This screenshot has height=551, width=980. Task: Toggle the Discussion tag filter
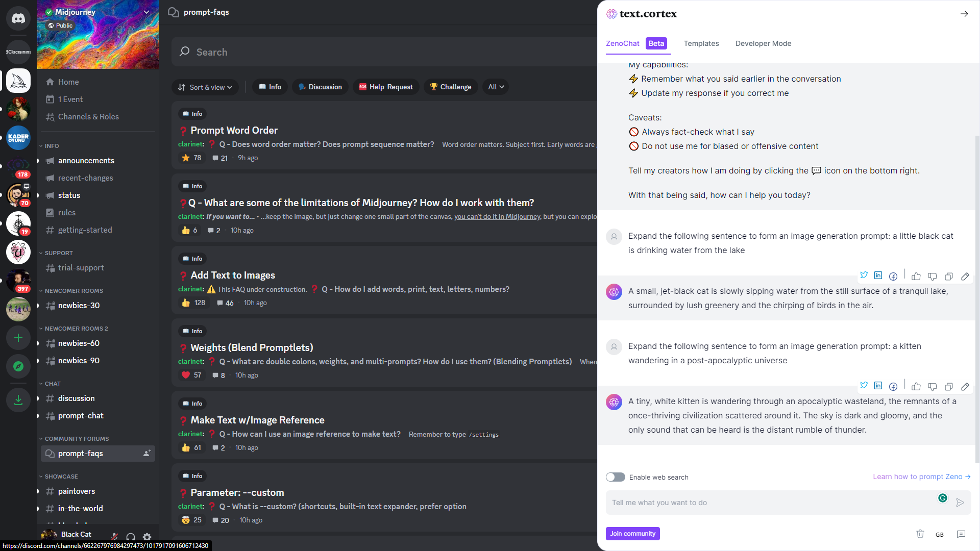tap(320, 87)
